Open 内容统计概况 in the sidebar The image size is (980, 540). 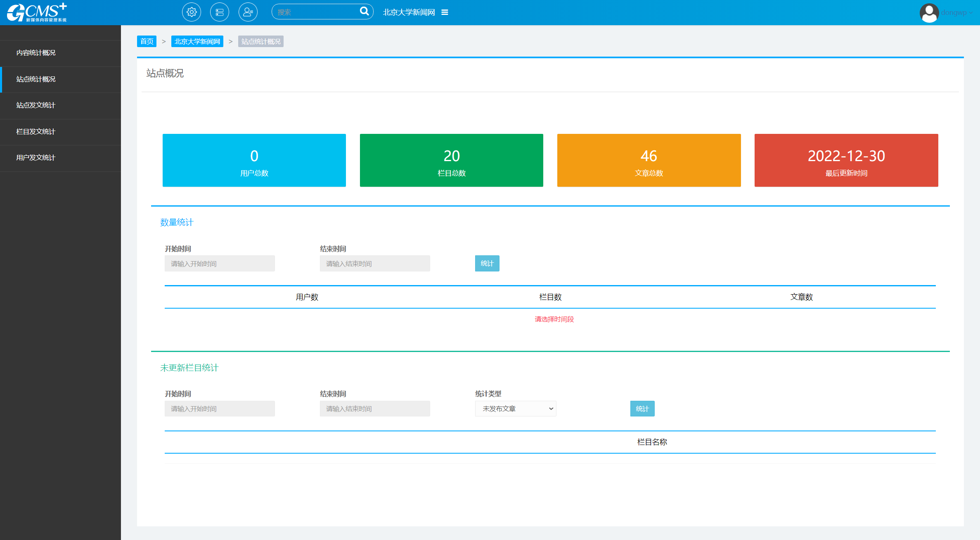(36, 53)
